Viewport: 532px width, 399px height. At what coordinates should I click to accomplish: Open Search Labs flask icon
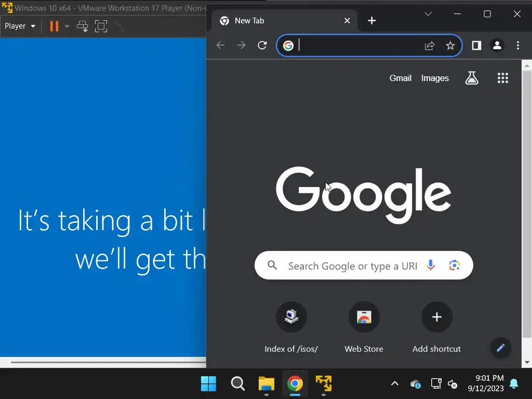pyautogui.click(x=472, y=78)
